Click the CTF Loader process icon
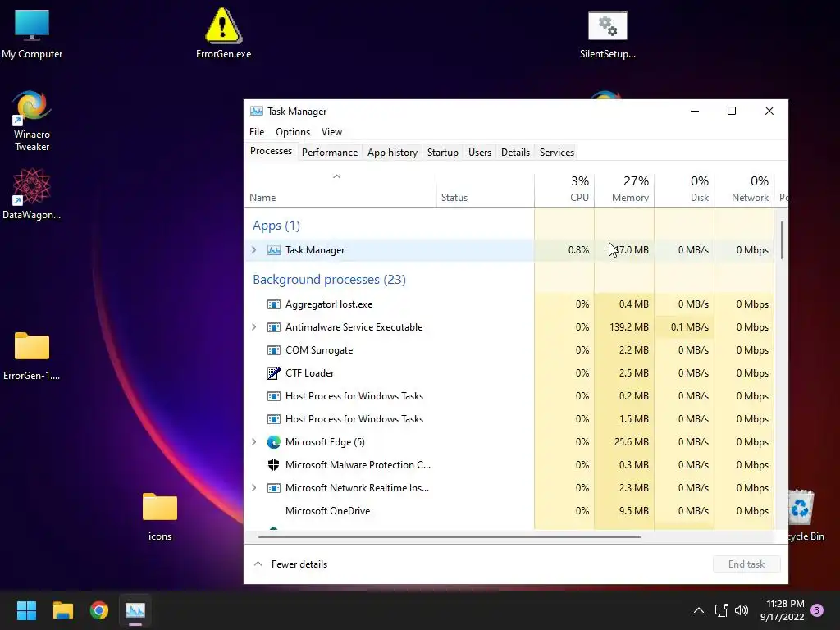This screenshot has width=840, height=630. pos(274,373)
